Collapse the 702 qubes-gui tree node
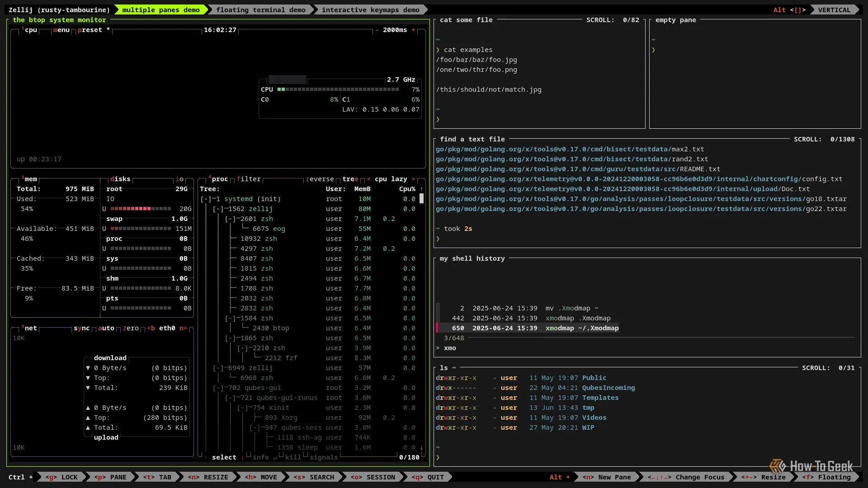 (x=218, y=388)
